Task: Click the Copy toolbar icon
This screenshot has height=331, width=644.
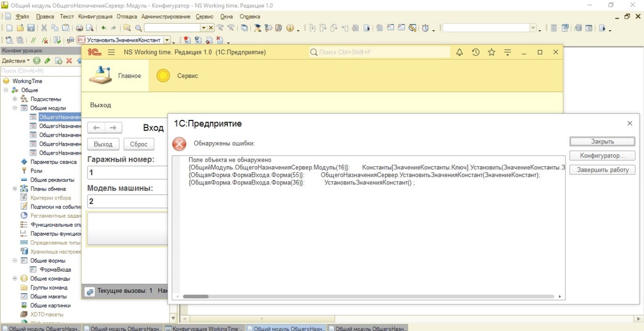Action: coord(54,28)
